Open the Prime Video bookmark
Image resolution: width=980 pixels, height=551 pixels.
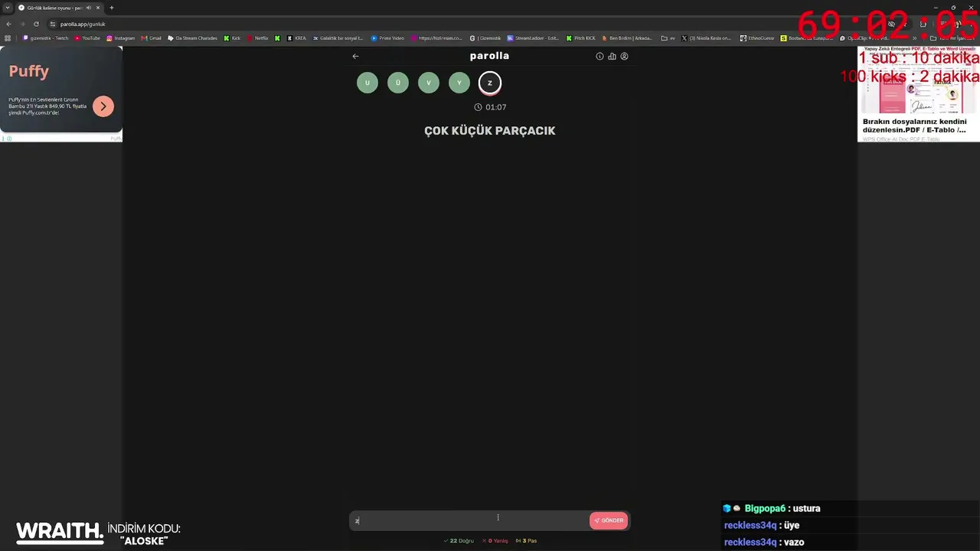pyautogui.click(x=388, y=37)
